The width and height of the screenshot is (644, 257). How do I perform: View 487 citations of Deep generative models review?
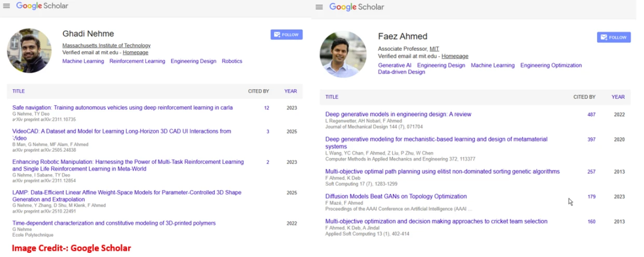pos(591,115)
